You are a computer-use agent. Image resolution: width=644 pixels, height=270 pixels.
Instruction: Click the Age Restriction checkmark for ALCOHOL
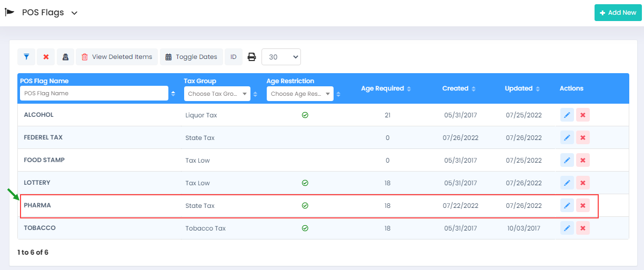pos(305,115)
